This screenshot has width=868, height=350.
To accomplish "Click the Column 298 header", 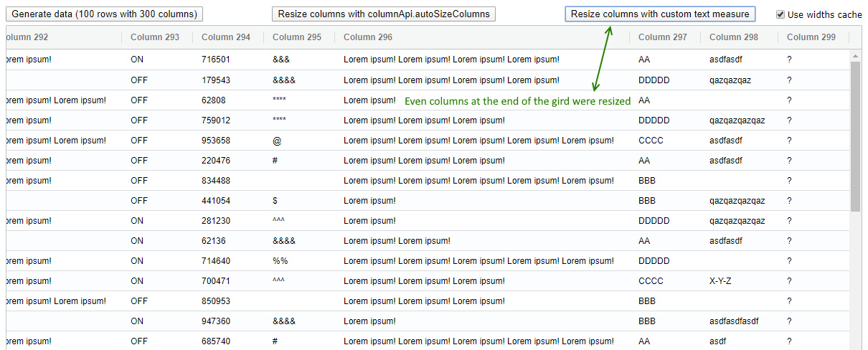I will pyautogui.click(x=733, y=37).
